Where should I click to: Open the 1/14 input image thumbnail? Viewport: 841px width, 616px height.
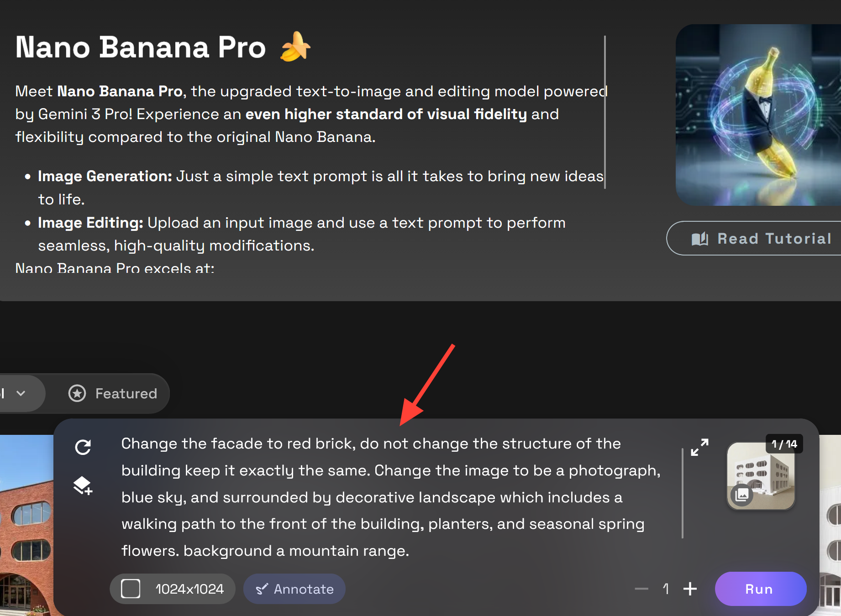761,476
